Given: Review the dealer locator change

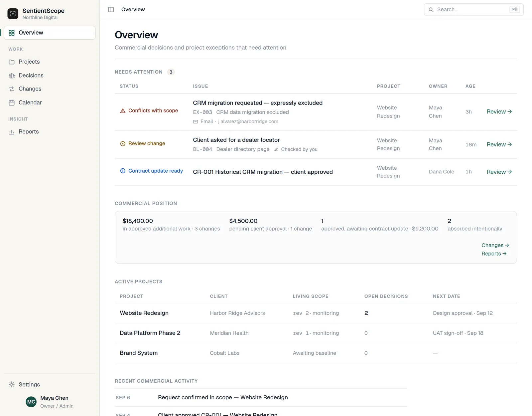Looking at the screenshot, I should click(499, 144).
